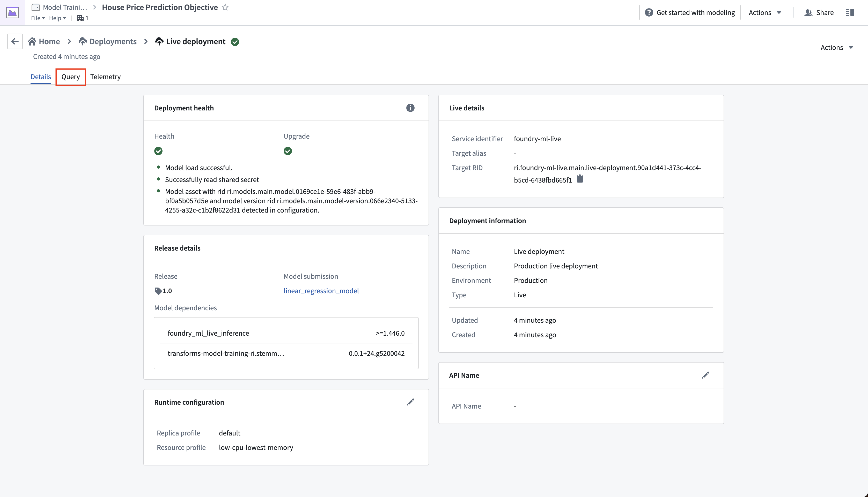Screen dimensions: 868x497
Task: Click the Share button
Action: click(x=819, y=13)
